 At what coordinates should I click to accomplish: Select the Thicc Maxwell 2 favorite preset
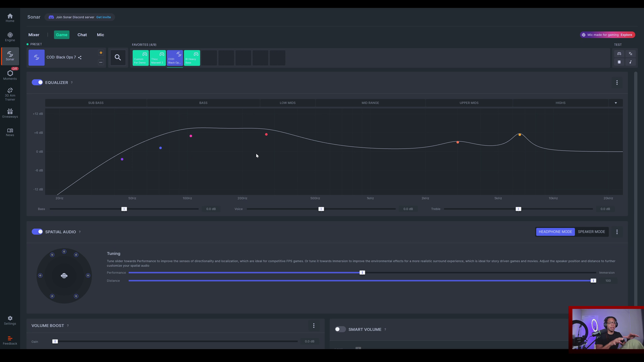(x=157, y=58)
